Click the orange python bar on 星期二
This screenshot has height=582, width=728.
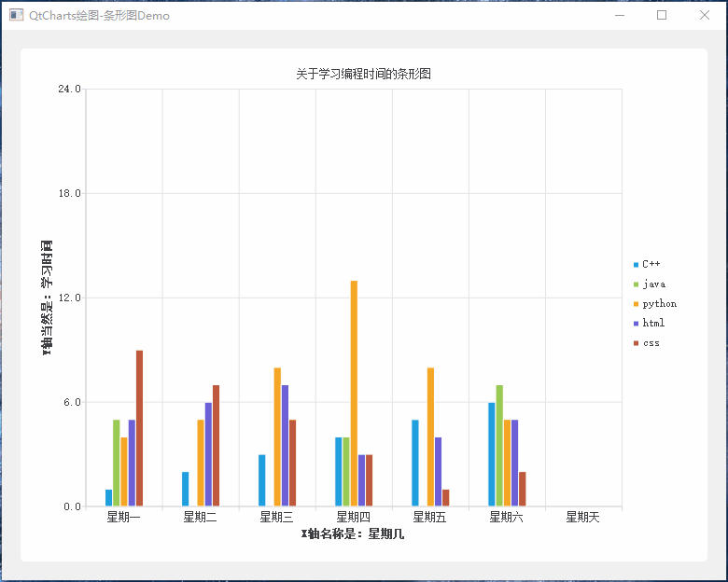201,463
